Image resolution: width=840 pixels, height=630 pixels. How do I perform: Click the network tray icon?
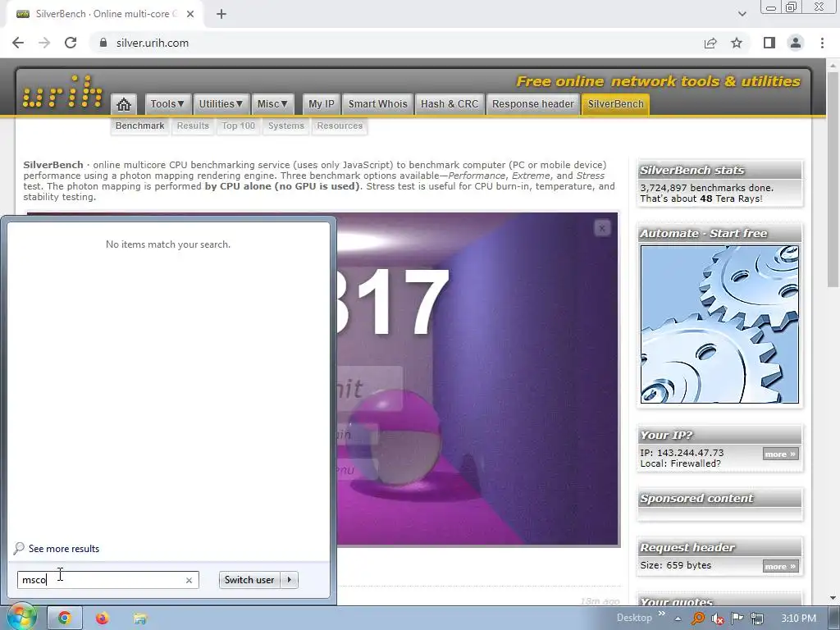coord(757,619)
